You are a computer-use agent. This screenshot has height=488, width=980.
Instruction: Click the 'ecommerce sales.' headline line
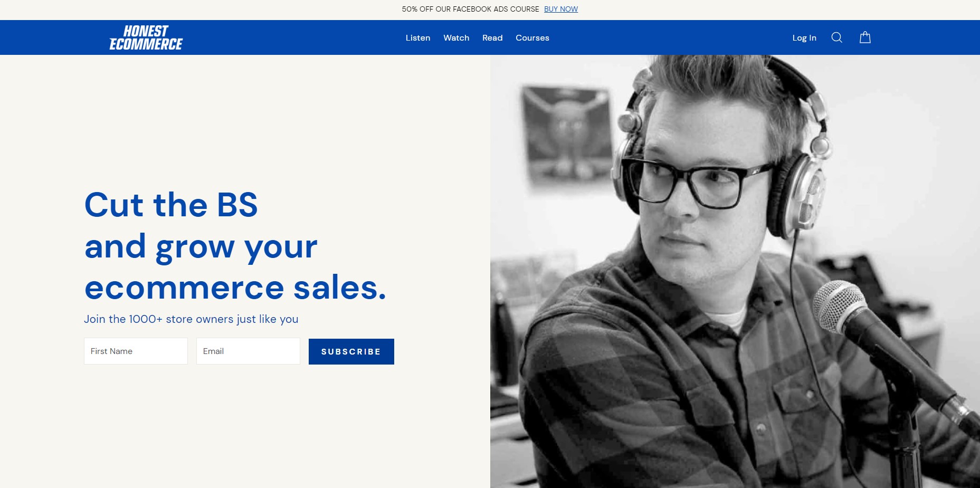click(x=235, y=288)
